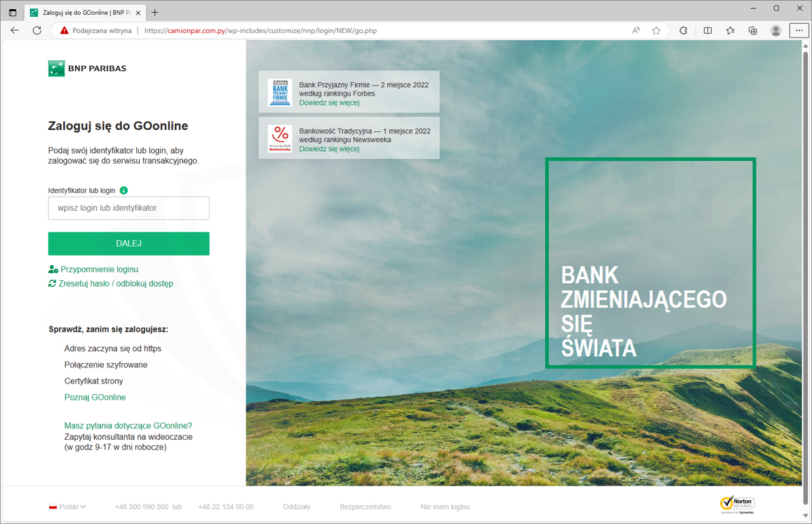Viewport: 812px width, 524px height.
Task: Open the tab actions menu icon
Action: tap(13, 13)
